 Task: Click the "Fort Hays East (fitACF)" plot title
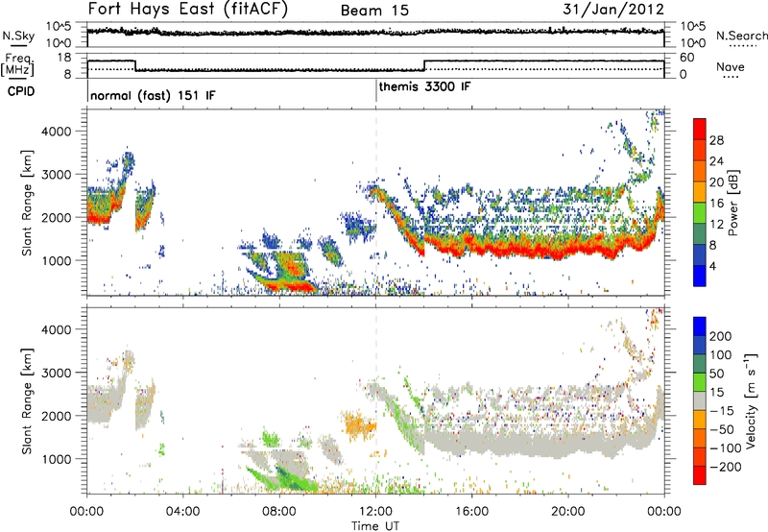tap(188, 10)
